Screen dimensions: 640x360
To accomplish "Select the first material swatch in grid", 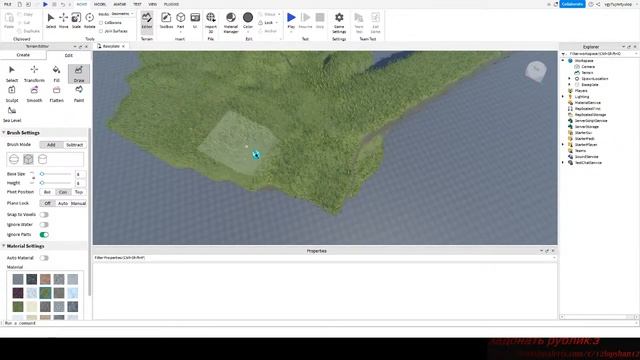I will pos(18,279).
